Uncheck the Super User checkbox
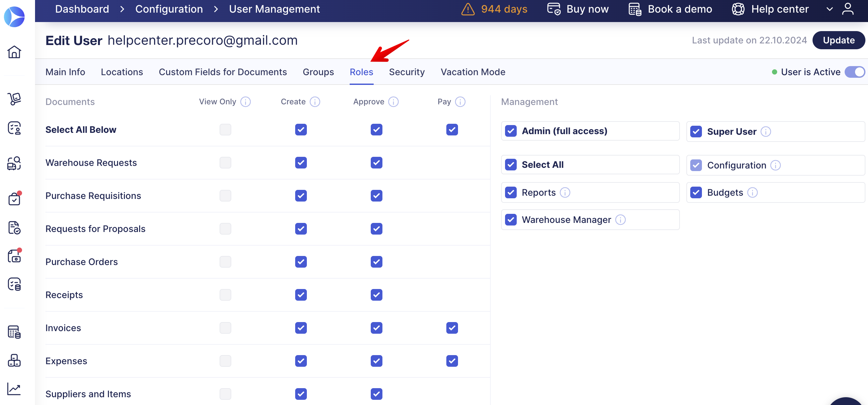This screenshot has height=405, width=868. point(696,132)
